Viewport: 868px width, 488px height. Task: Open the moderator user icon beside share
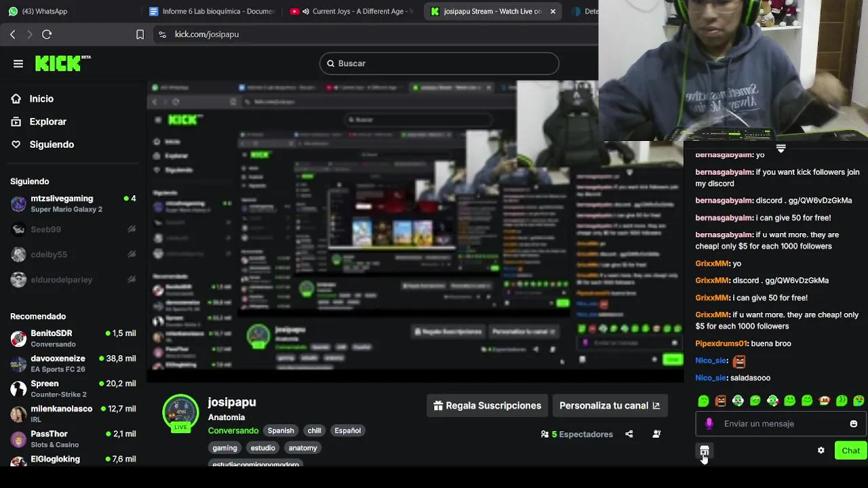click(656, 434)
